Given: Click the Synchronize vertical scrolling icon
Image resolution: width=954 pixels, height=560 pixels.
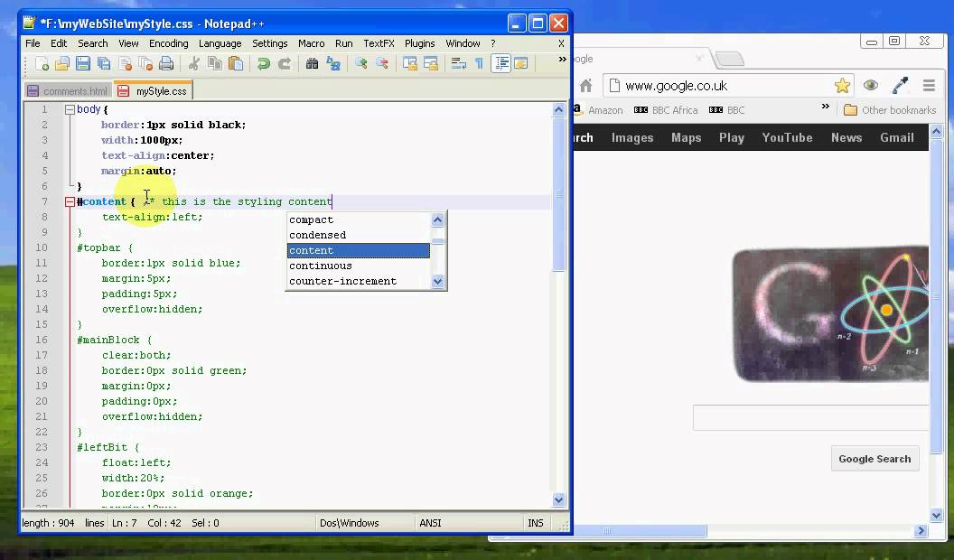Looking at the screenshot, I should (409, 64).
